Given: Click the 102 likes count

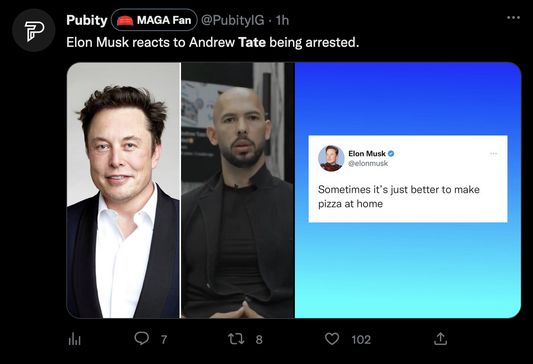Looking at the screenshot, I should pos(361,340).
